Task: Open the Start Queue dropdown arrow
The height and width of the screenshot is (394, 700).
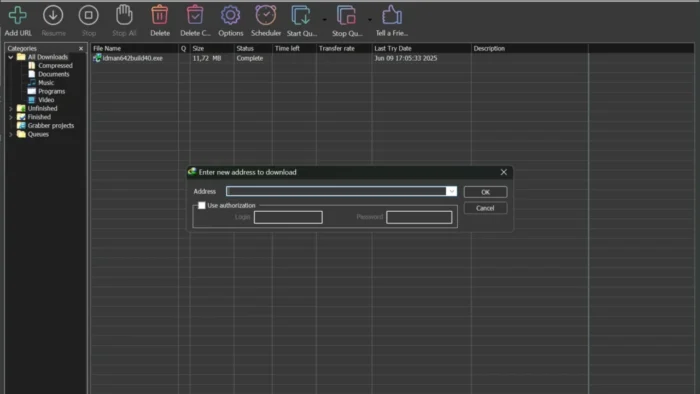Action: (325, 20)
